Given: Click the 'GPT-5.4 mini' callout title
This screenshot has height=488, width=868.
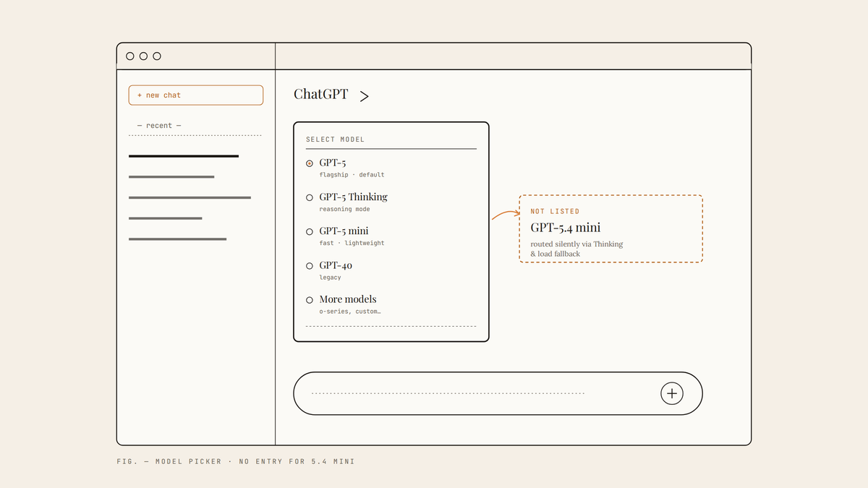Looking at the screenshot, I should pos(566,227).
